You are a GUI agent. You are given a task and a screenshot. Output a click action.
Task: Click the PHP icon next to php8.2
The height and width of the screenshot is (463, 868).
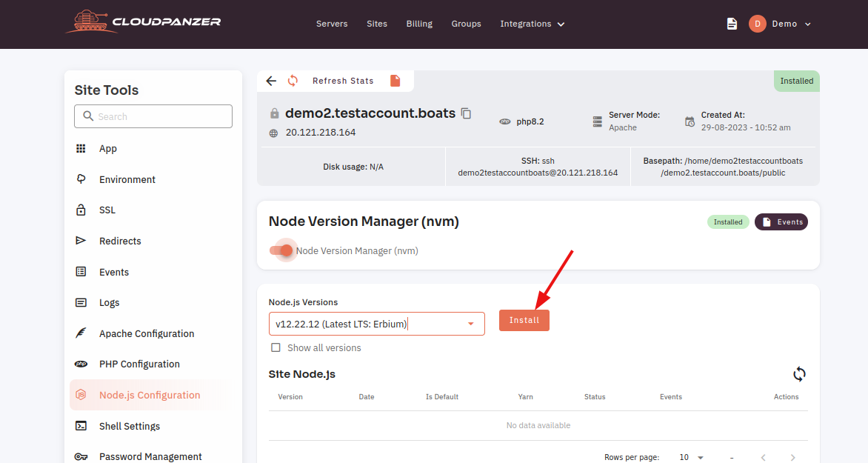(505, 121)
